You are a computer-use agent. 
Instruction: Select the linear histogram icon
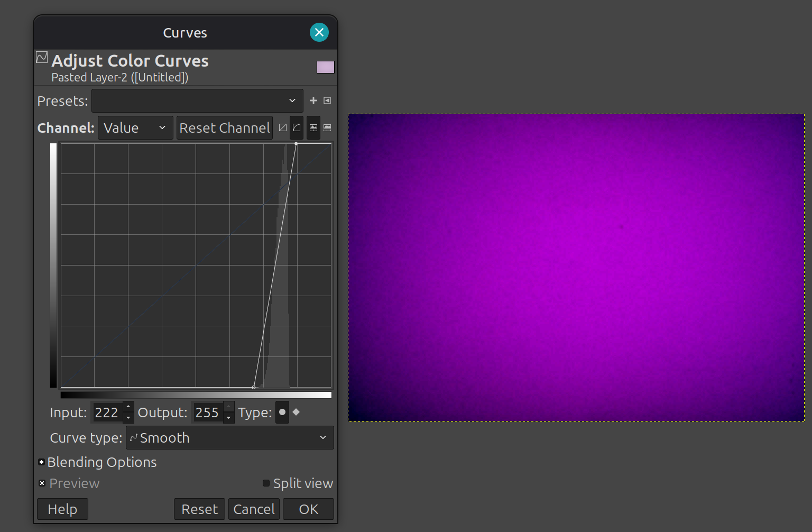click(x=313, y=127)
